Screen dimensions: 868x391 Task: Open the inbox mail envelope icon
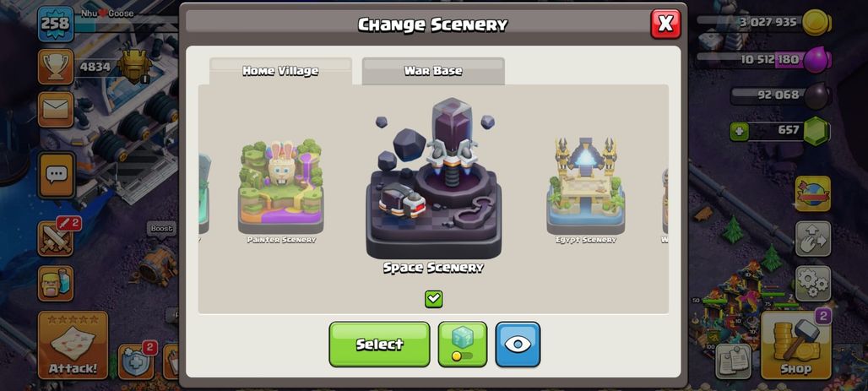click(56, 110)
